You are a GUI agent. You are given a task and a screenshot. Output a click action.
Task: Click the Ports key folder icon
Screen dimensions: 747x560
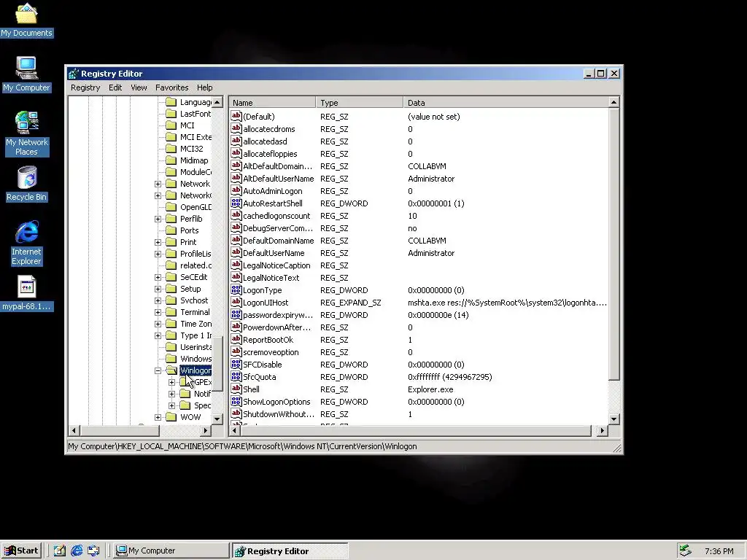171,230
